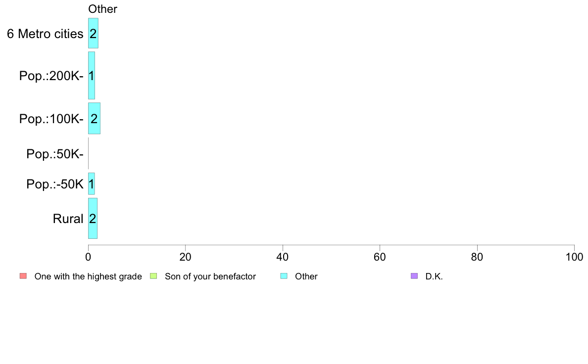
Task: Select the 6 Metro cities bar
Action: point(93,33)
